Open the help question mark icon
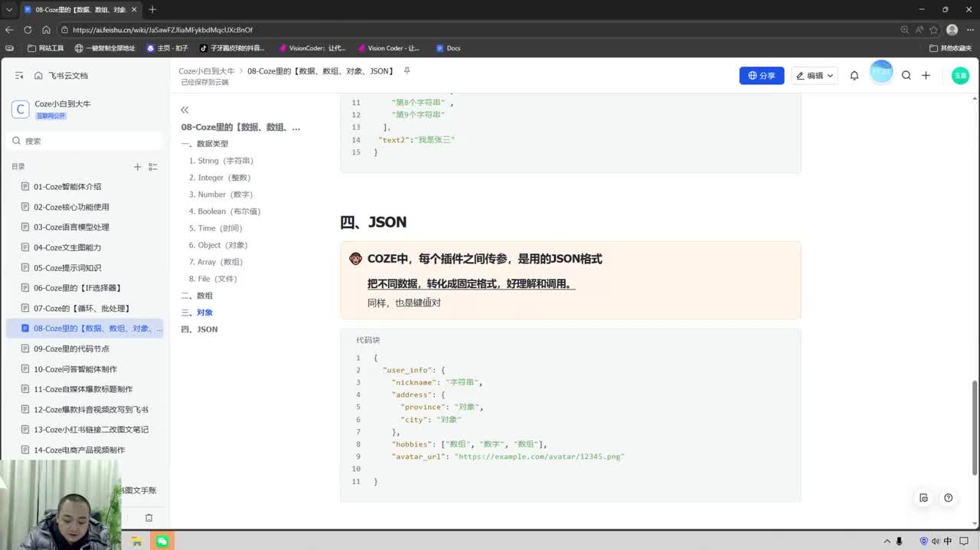The height and width of the screenshot is (550, 980). point(948,498)
